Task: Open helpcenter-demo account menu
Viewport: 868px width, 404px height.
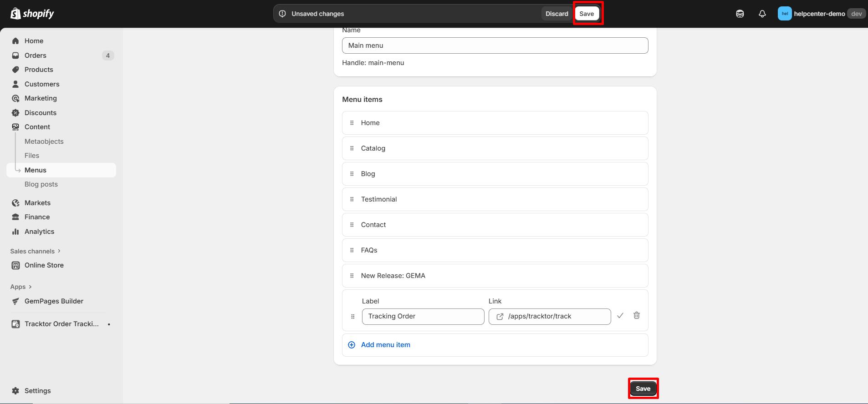Action: point(820,14)
